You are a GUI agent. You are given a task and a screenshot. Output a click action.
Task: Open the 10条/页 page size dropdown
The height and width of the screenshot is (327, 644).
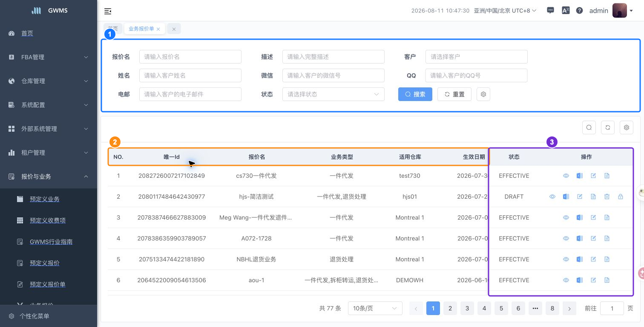coord(375,308)
